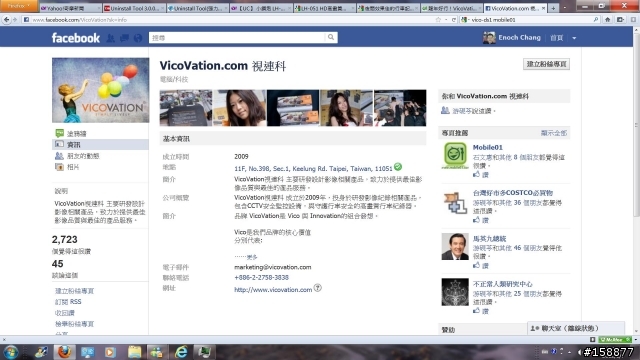Click the home link beside Enoch Chang

[x=556, y=38]
